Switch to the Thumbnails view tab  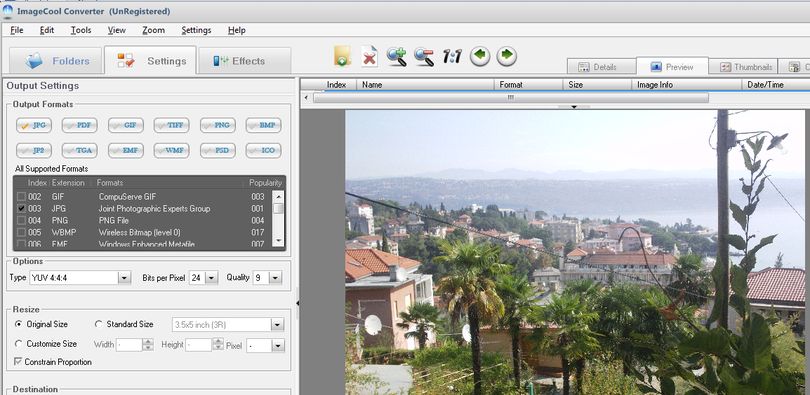point(742,67)
